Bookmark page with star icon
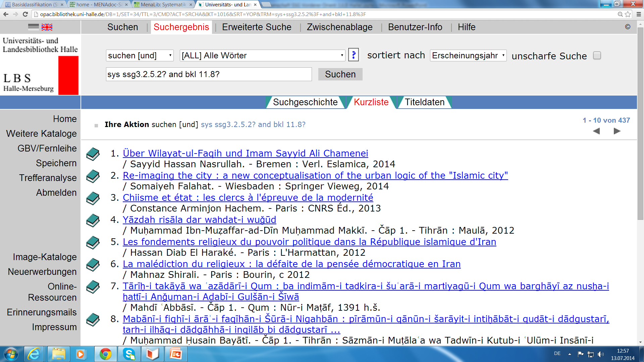 pyautogui.click(x=628, y=14)
